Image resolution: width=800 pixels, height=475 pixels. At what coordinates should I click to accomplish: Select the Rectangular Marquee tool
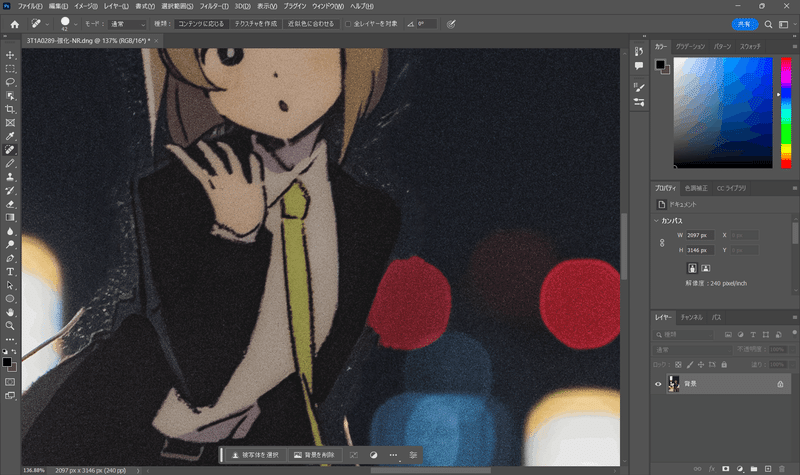pyautogui.click(x=10, y=68)
